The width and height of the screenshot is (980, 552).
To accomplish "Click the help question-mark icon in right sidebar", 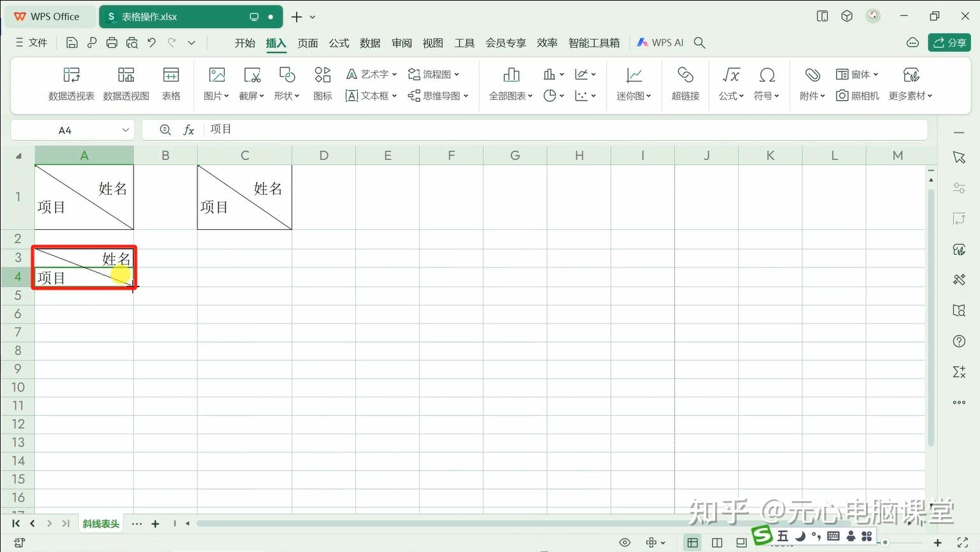I will (958, 341).
